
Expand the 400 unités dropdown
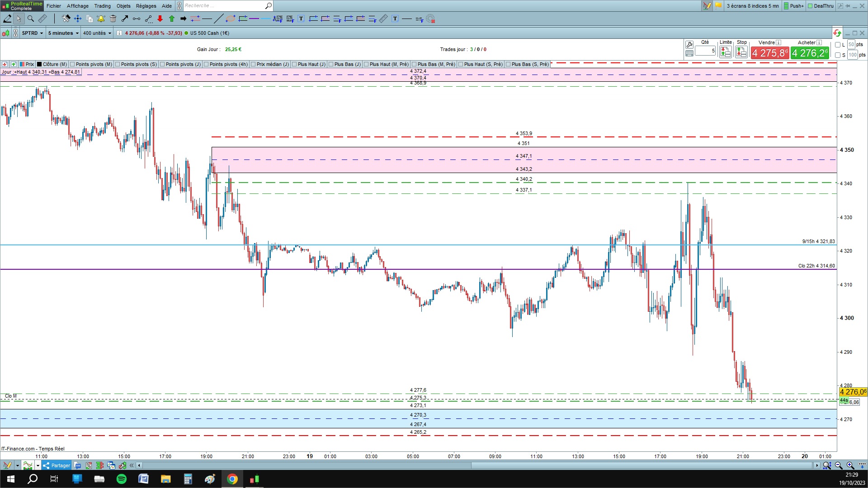click(97, 33)
